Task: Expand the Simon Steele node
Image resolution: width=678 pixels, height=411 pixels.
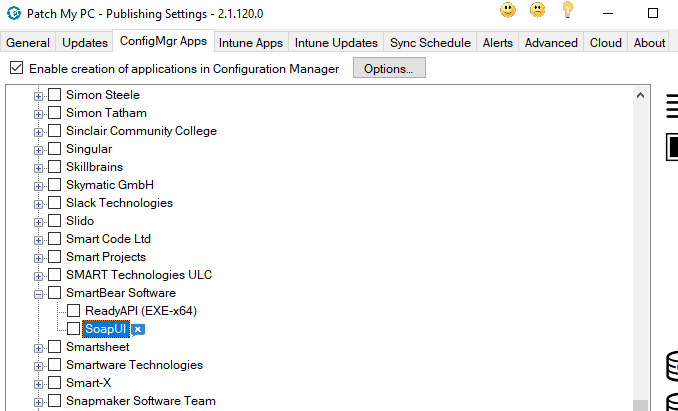Action: coord(38,96)
